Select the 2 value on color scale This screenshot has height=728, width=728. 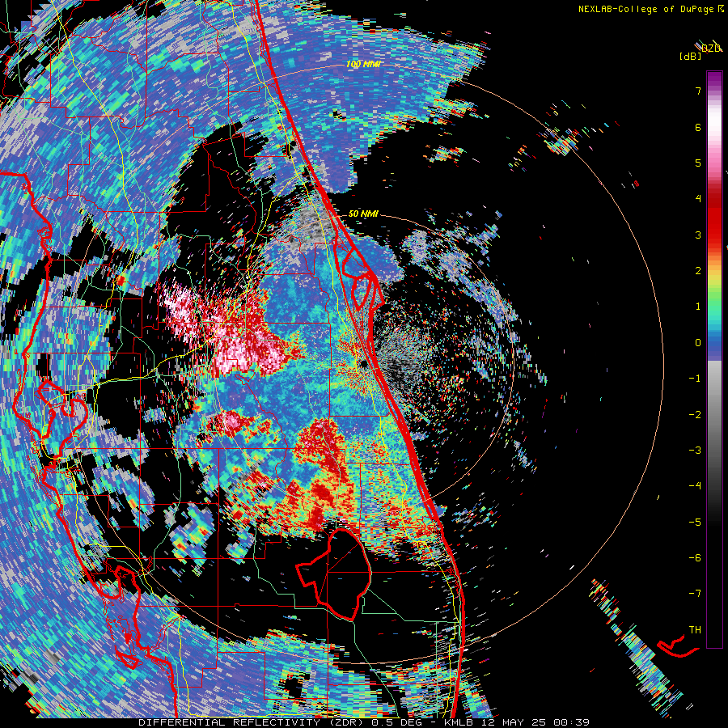click(698, 271)
